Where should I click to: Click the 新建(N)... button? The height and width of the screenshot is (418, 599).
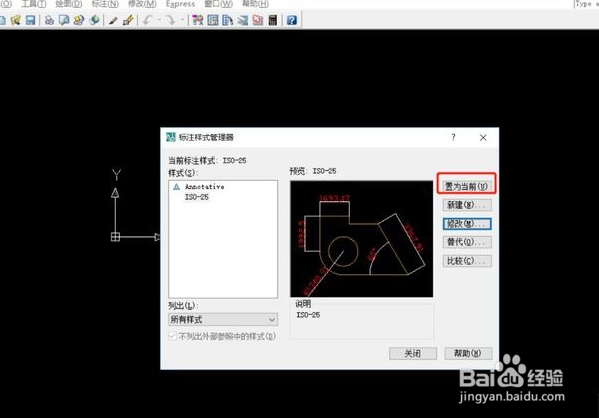467,205
